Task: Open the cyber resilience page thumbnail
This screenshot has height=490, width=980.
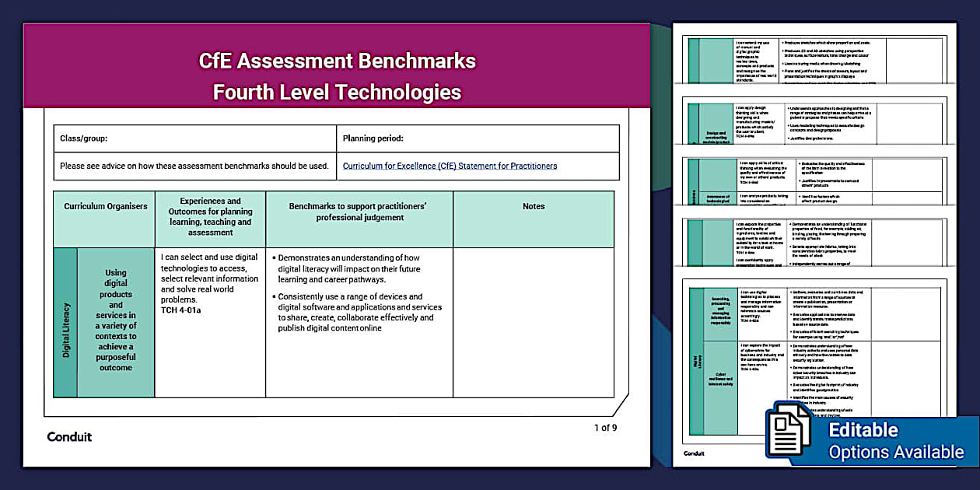Action: [x=817, y=366]
